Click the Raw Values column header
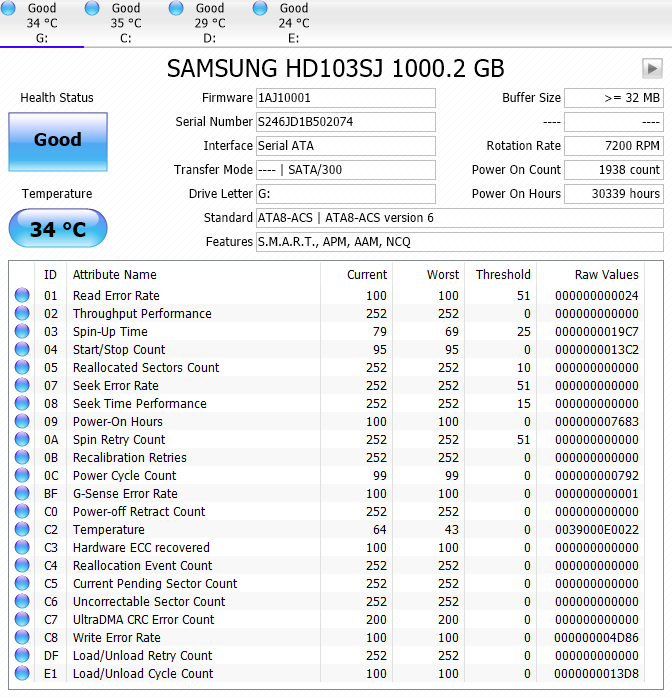This screenshot has width=672, height=698. coord(591,275)
